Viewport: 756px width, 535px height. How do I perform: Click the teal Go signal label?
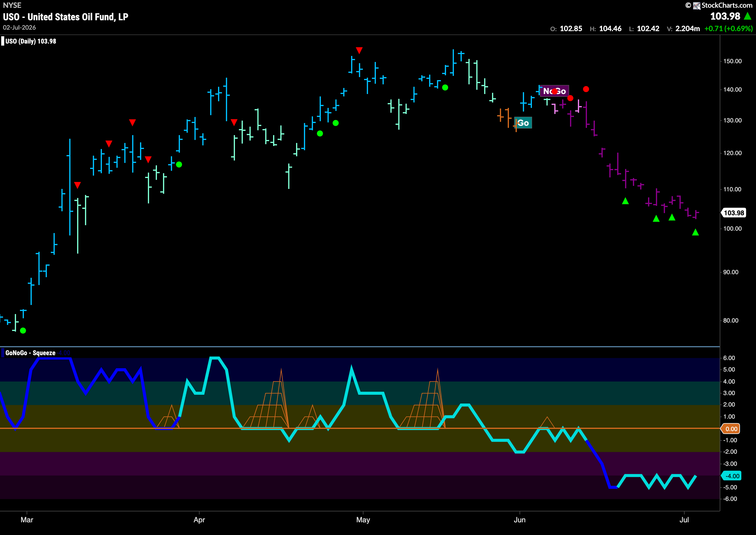523,123
